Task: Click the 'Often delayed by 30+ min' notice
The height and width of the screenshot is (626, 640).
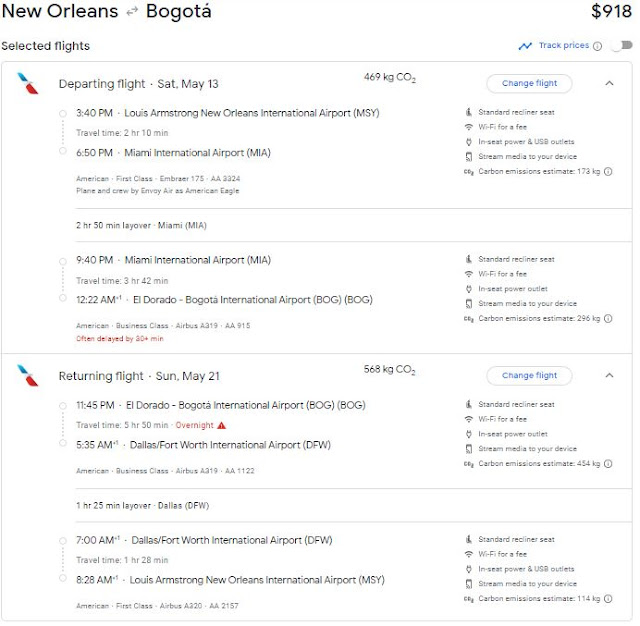Action: [118, 339]
